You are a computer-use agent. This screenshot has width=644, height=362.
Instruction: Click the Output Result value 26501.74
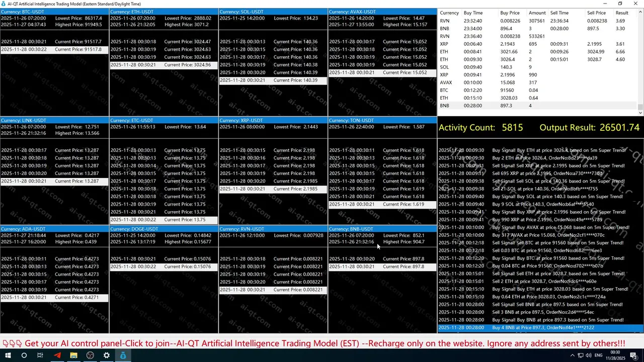coord(619,128)
